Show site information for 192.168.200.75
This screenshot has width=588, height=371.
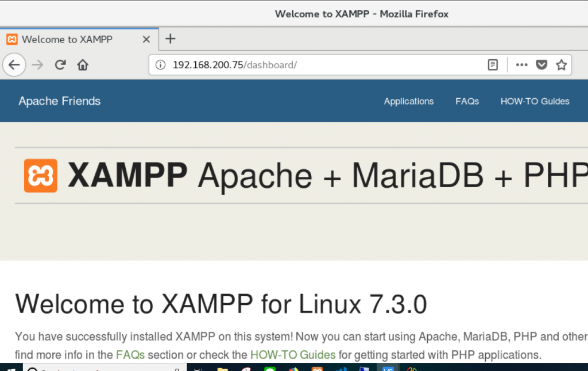tap(161, 65)
